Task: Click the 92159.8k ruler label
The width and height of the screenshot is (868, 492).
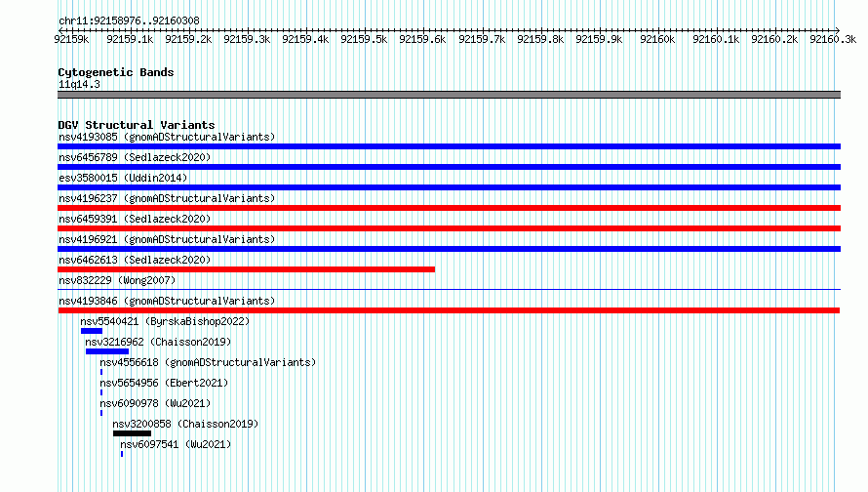Action: click(x=540, y=39)
